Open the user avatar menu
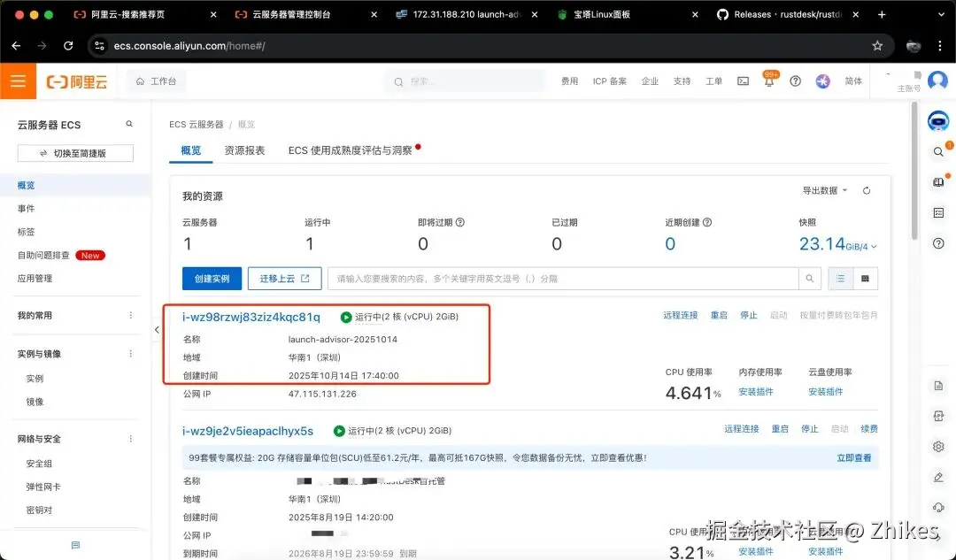Image resolution: width=956 pixels, height=560 pixels. (x=937, y=81)
